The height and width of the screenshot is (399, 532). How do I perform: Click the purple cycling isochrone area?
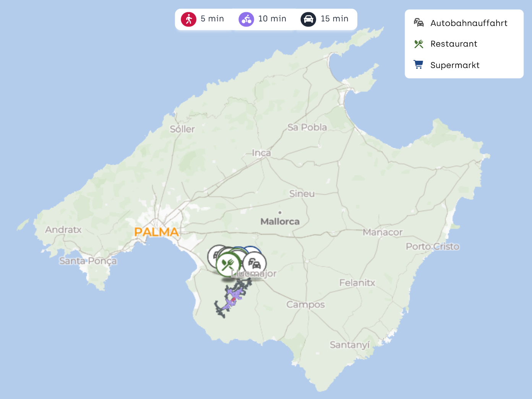point(235,294)
